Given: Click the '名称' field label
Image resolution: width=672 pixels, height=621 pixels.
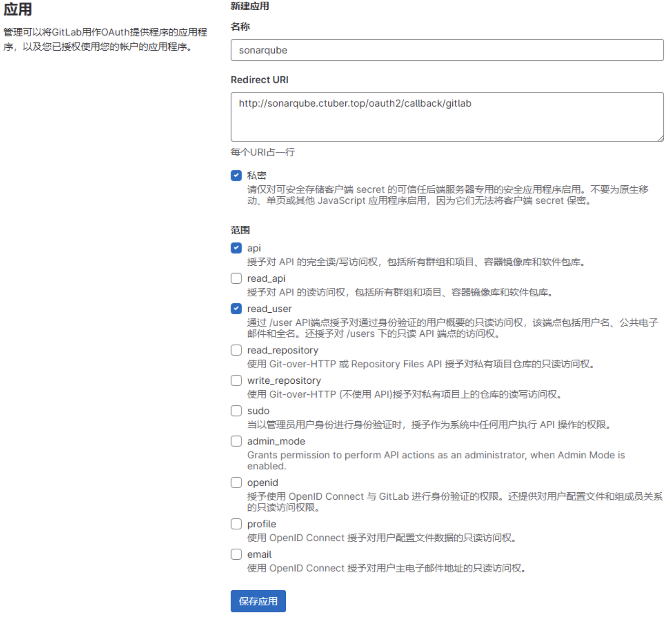Looking at the screenshot, I should pos(240,26).
